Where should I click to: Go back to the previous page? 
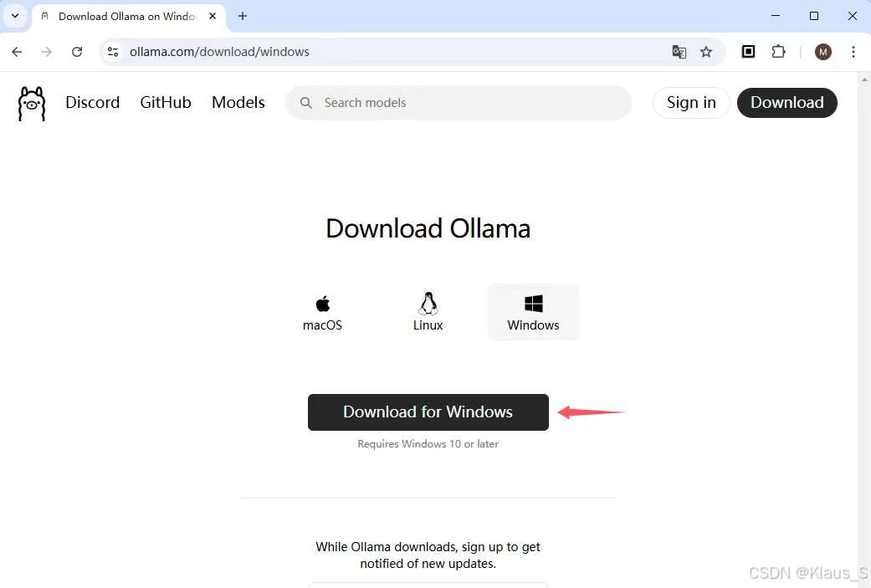pyautogui.click(x=18, y=52)
